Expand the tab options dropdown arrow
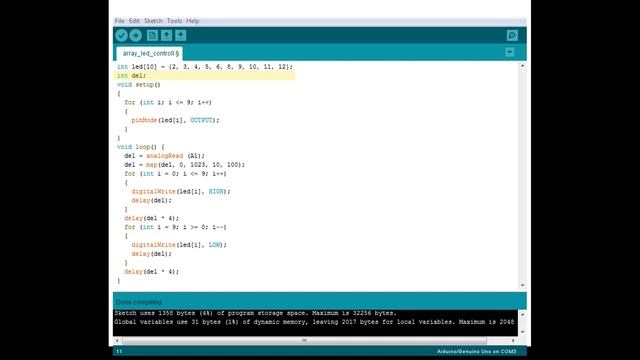 click(x=509, y=52)
